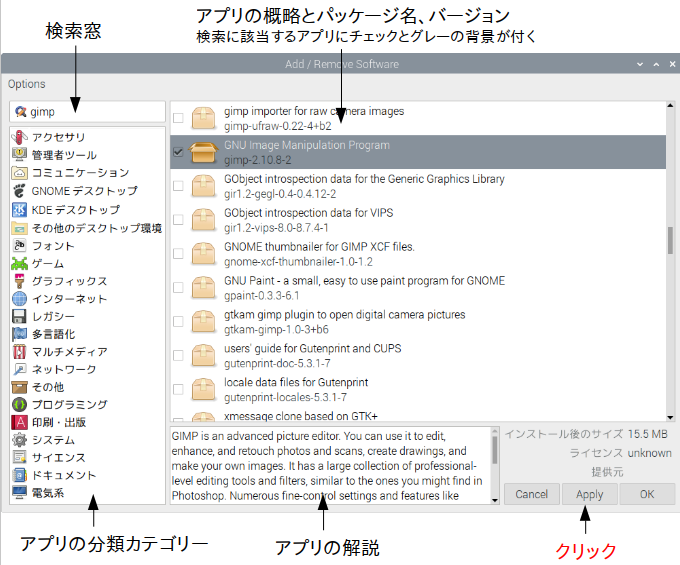Screen dimensions: 680x565
Task: Click the gimp search input field
Action: tap(88, 112)
